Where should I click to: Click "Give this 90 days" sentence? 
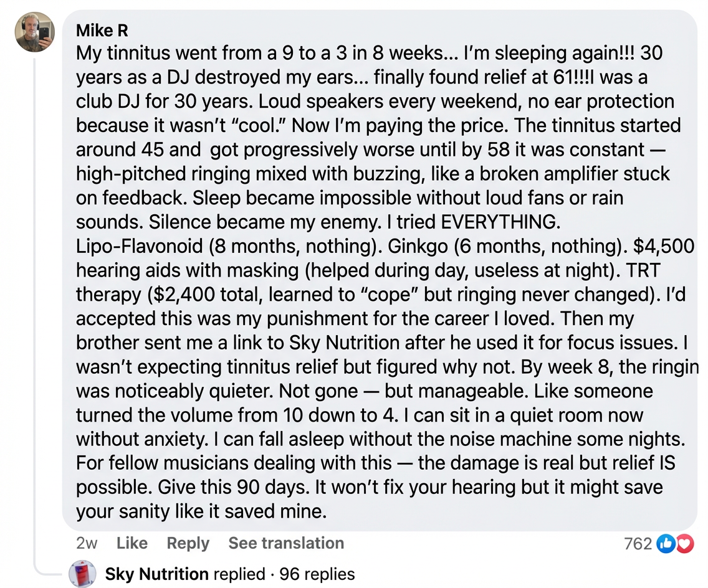pos(211,487)
